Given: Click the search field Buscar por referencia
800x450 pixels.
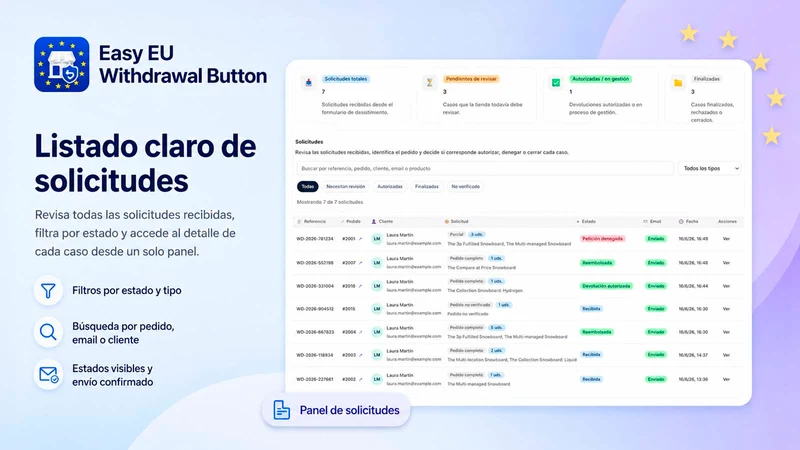Looking at the screenshot, I should [x=485, y=168].
